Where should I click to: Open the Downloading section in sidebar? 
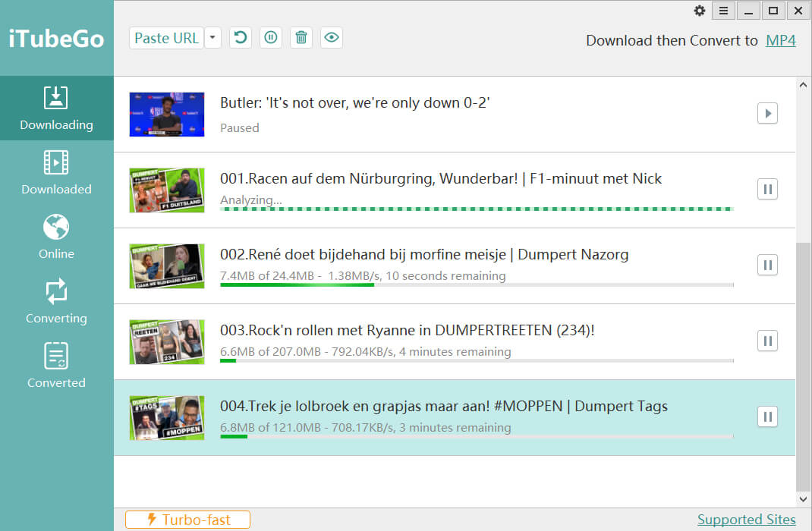point(56,108)
